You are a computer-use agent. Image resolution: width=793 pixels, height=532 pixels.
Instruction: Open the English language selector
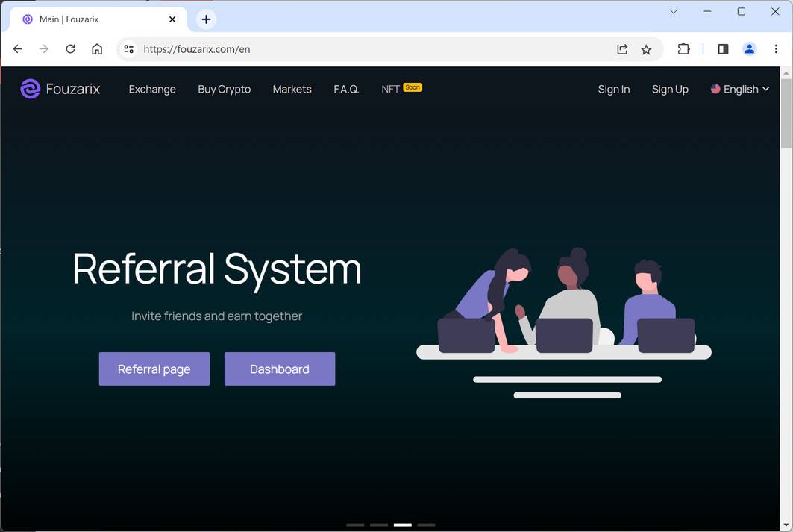click(x=739, y=89)
